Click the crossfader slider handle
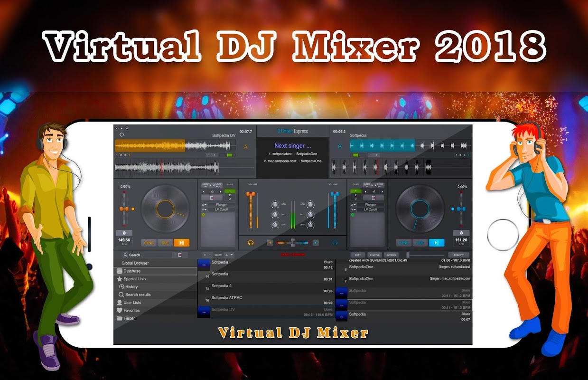This screenshot has width=588, height=380. pos(293,242)
